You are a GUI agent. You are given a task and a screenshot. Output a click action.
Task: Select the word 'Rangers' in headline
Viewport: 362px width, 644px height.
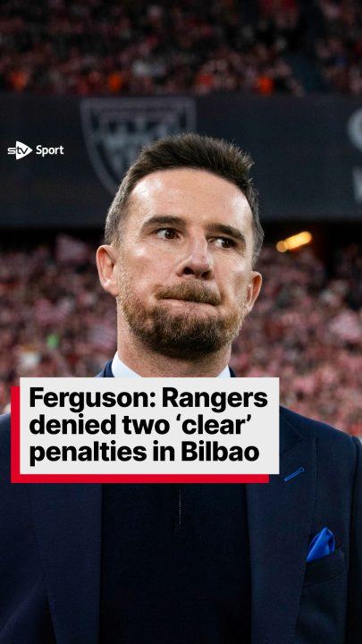pyautogui.click(x=215, y=399)
